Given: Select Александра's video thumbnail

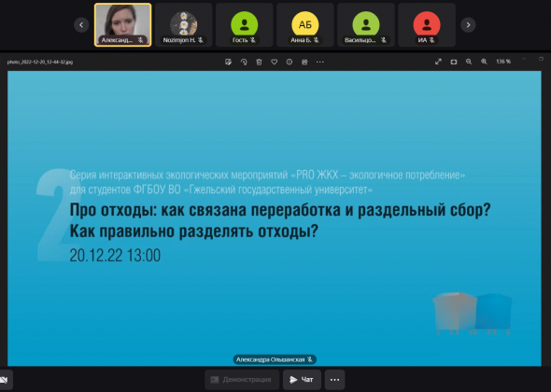Looking at the screenshot, I should pos(123,25).
